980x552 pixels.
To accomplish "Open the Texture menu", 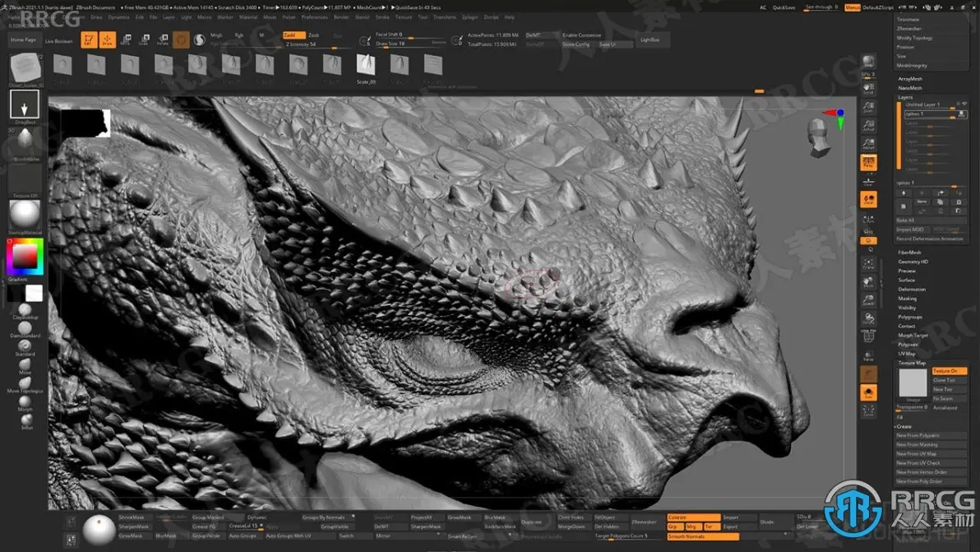I will point(403,17).
